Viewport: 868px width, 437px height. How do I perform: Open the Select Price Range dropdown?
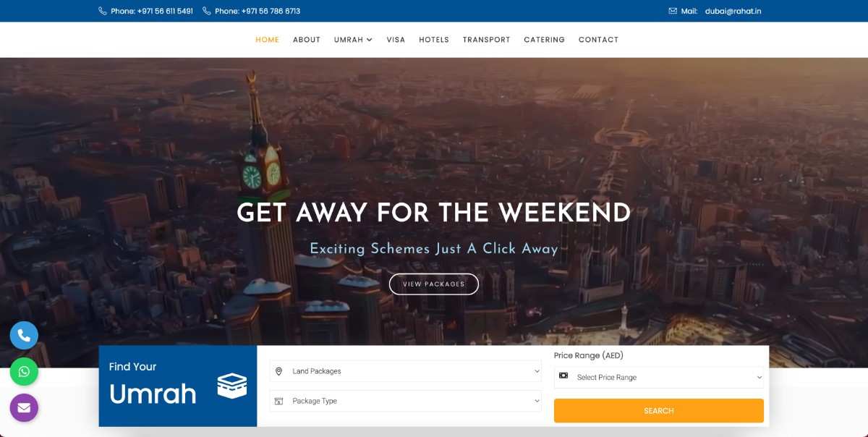tap(659, 377)
